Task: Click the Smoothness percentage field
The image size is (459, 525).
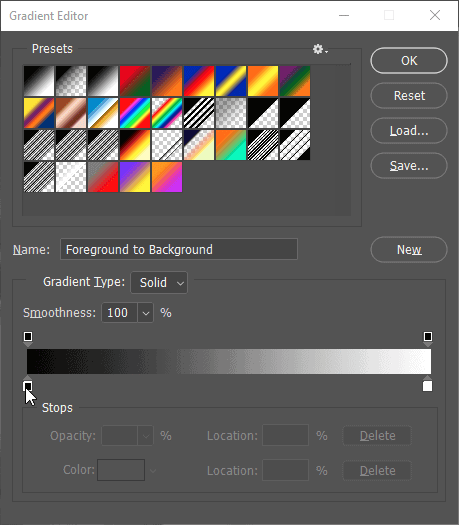Action: pos(120,313)
